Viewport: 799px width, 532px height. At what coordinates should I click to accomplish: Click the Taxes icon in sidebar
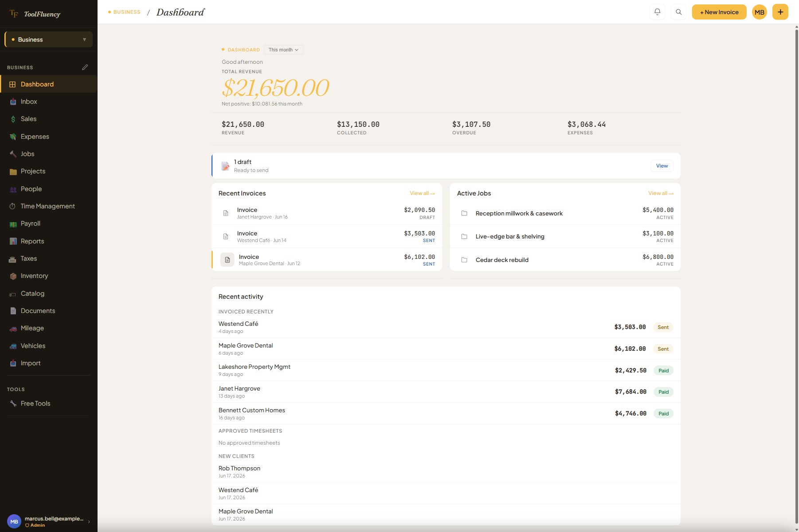click(13, 258)
